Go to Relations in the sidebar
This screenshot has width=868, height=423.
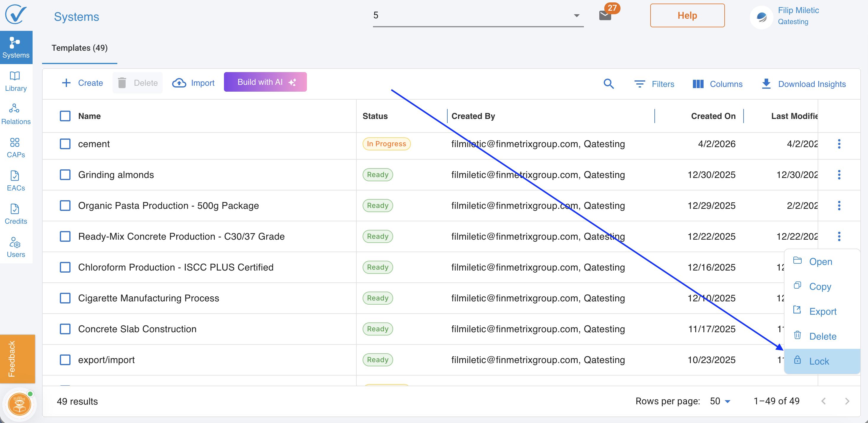click(15, 114)
